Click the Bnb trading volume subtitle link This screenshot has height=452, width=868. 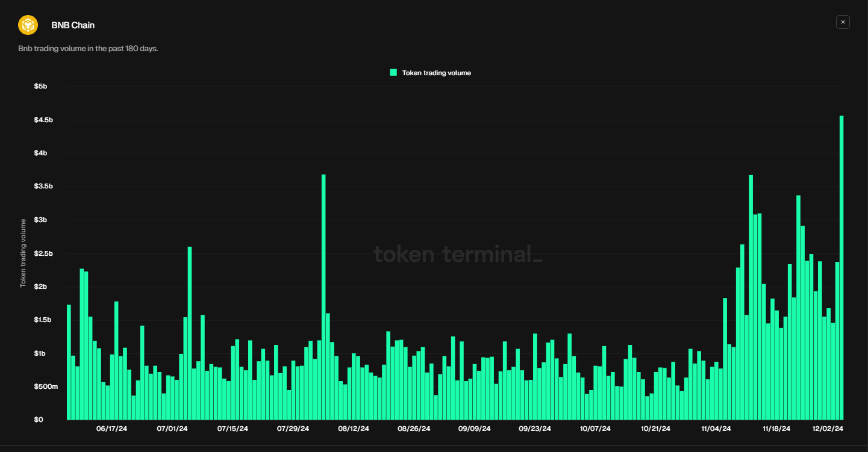tap(88, 48)
